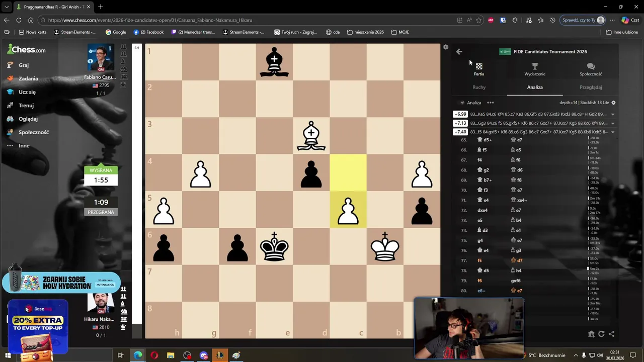Viewport: 644px width, 362px height.
Task: Jump to move 77. f5 in list
Action: (x=479, y=260)
